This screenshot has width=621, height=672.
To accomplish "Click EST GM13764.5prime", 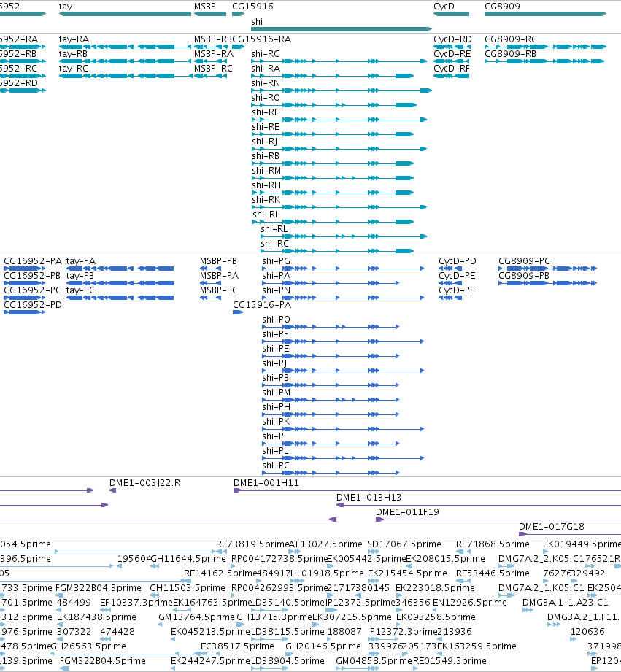I will click(x=196, y=617).
